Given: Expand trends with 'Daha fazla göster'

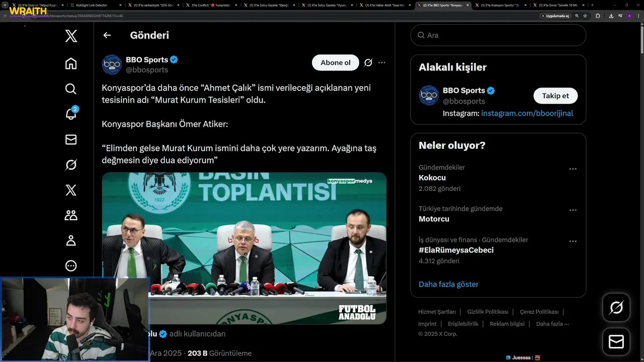Looking at the screenshot, I should click(448, 284).
